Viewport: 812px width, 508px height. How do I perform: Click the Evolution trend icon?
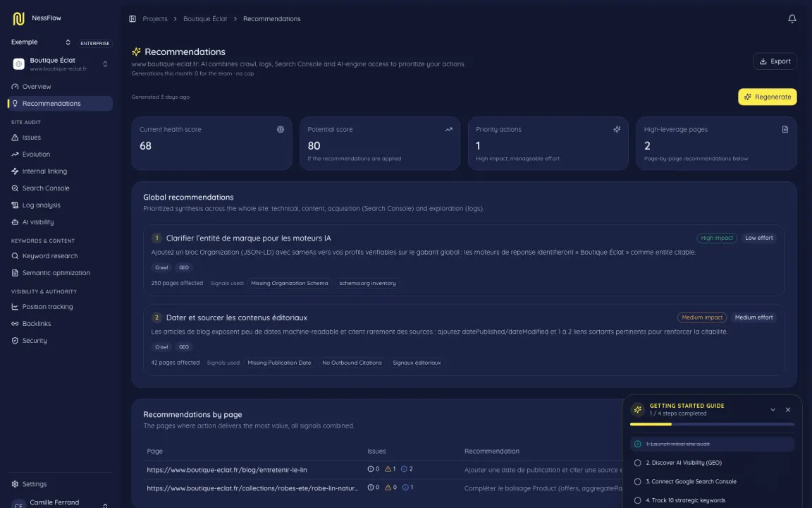pyautogui.click(x=15, y=155)
